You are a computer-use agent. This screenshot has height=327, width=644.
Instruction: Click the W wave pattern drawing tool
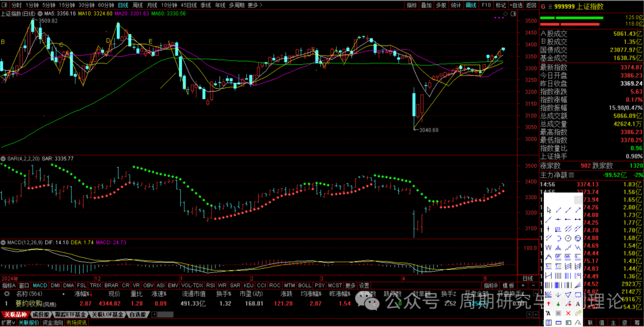tap(549, 248)
